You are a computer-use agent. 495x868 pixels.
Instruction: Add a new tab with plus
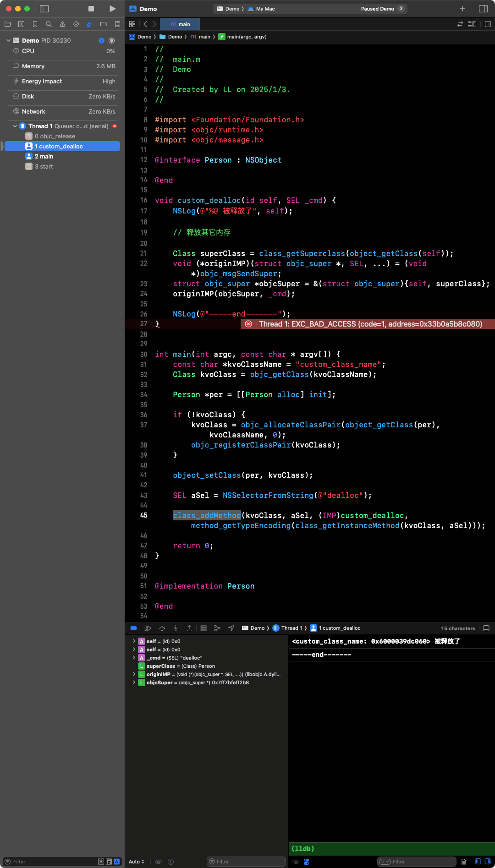462,9
